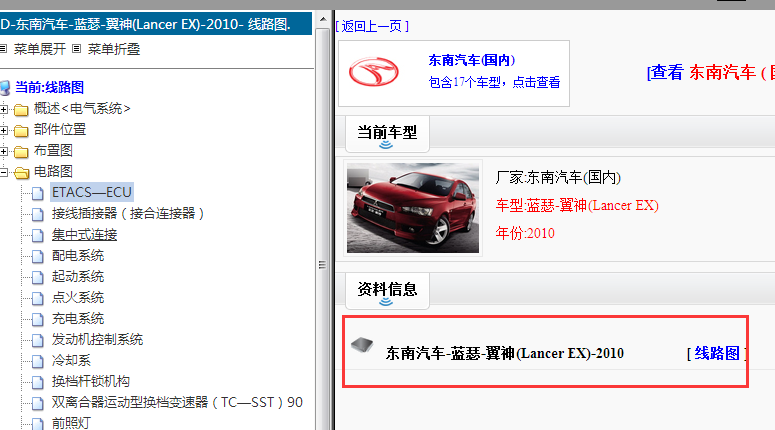775x430 pixels.
Task: Click document icon next to 配电系统
Action: pyautogui.click(x=38, y=256)
